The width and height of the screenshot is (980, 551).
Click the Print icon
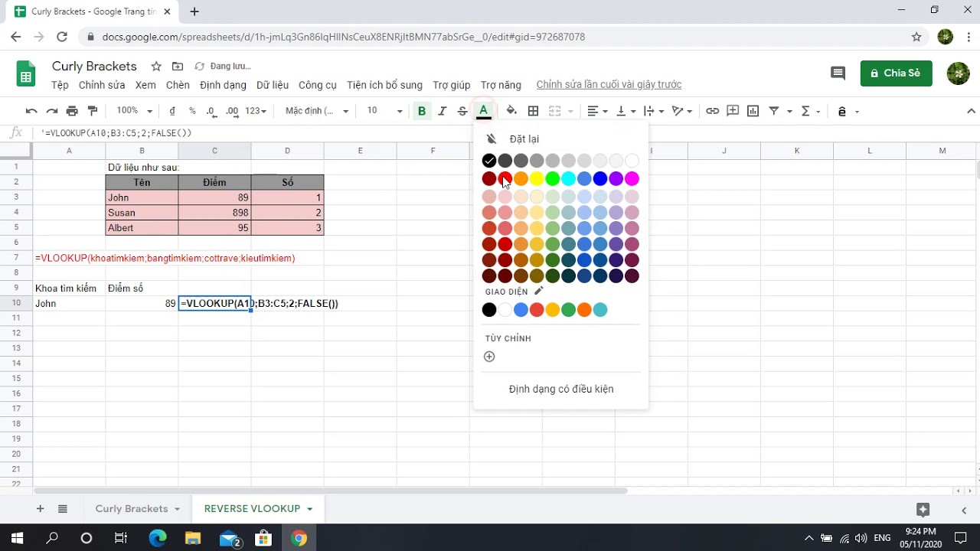click(72, 111)
